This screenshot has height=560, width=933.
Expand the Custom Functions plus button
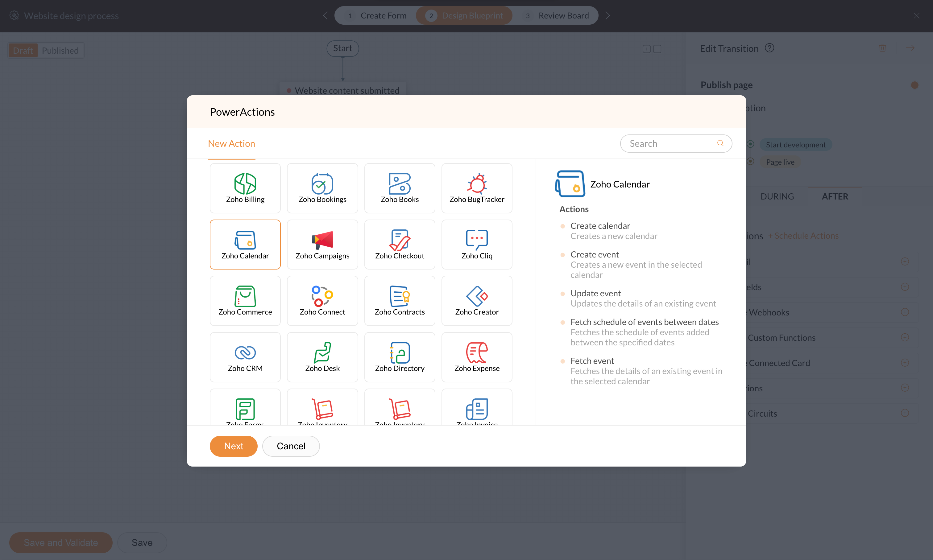(905, 337)
